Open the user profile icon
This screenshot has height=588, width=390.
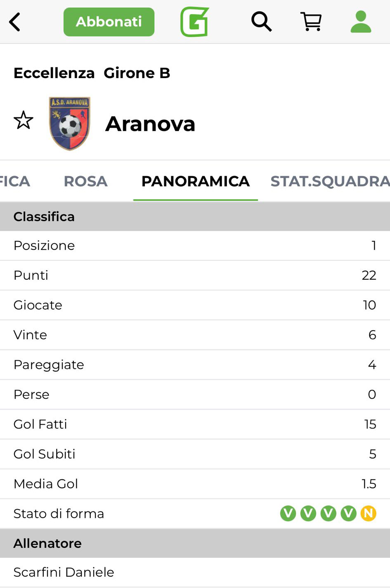point(361,21)
